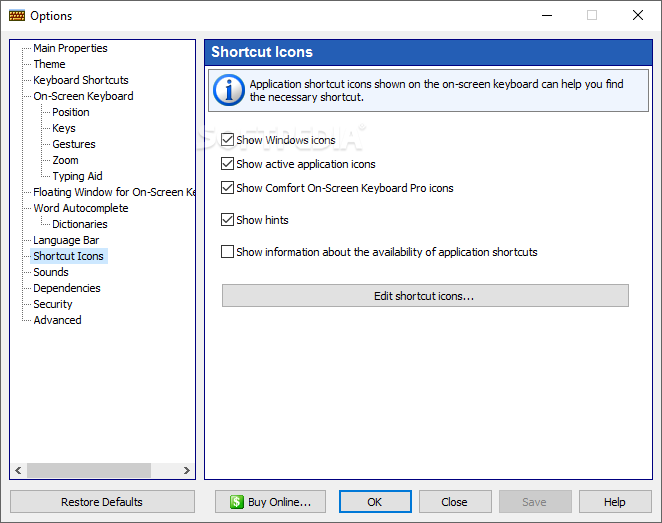The height and width of the screenshot is (523, 662).
Task: Minimize the Options window
Action: coord(547,16)
